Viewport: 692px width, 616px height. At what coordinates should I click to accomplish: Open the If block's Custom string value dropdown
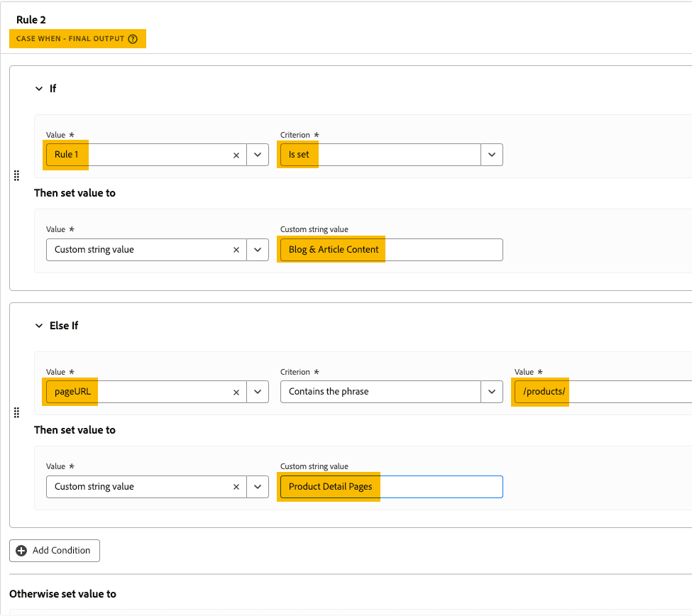tap(258, 250)
